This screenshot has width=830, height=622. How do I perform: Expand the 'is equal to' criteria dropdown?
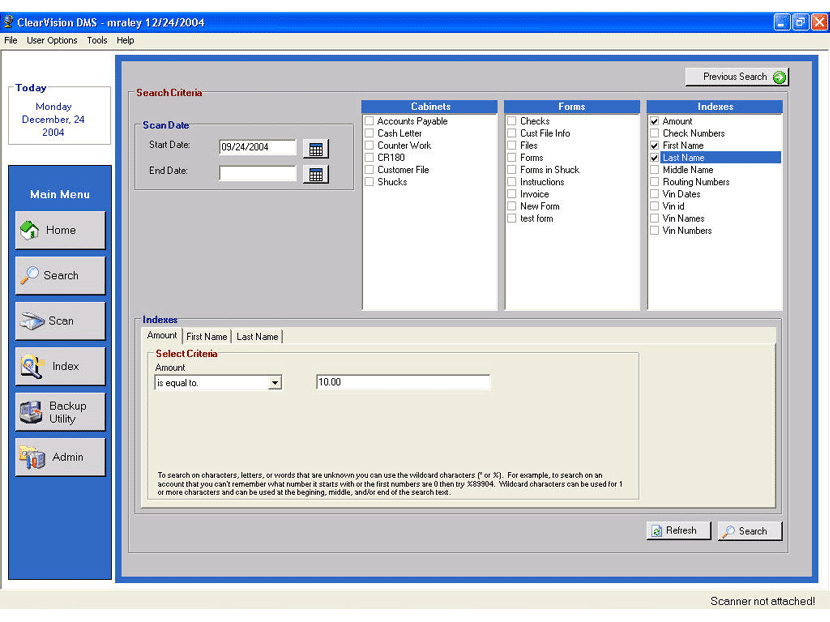coord(275,383)
